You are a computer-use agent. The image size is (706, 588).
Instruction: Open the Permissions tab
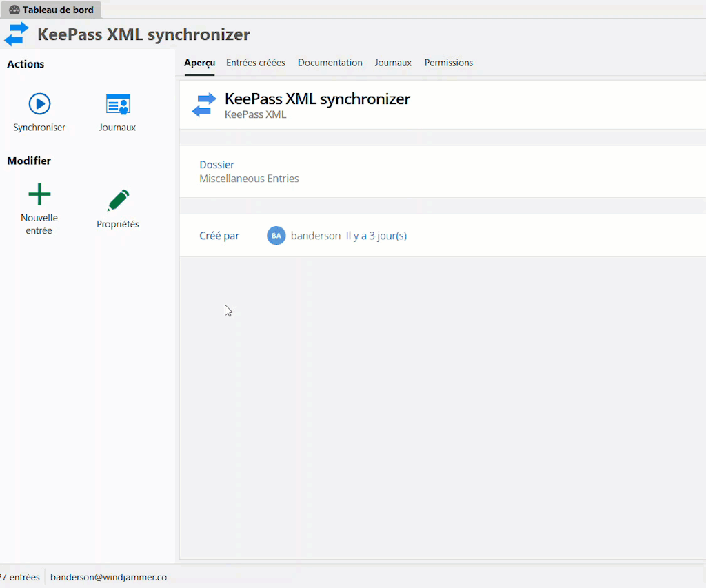[448, 63]
